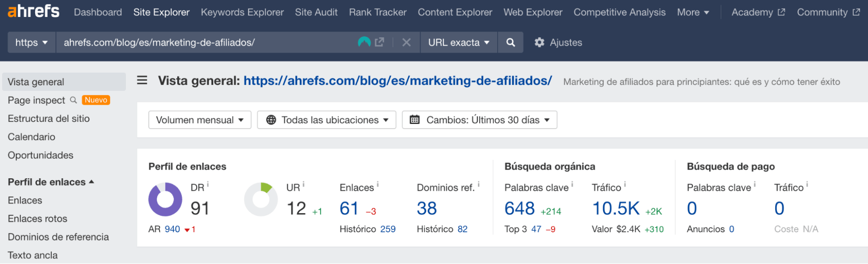Click organic Tráfico info icon
Viewport: 868px width, 264px height.
click(625, 184)
